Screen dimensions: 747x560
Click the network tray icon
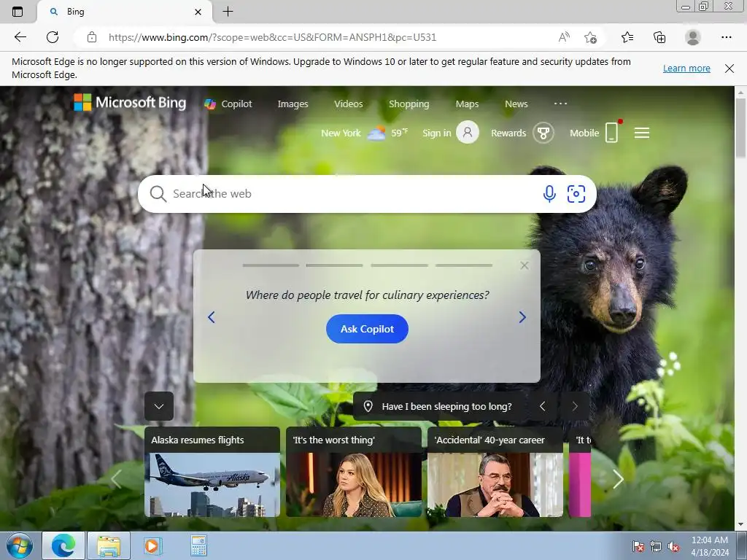[656, 547]
